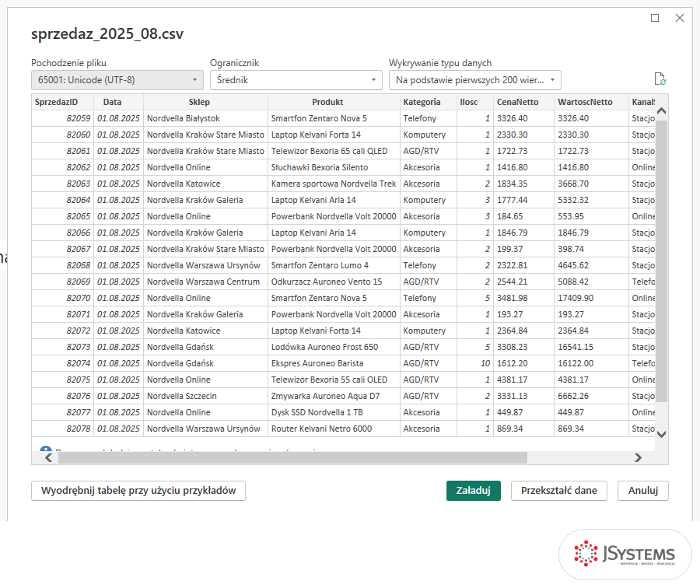This screenshot has height=588, width=700.
Task: Click the scroll up arrow of the table
Action: click(662, 110)
